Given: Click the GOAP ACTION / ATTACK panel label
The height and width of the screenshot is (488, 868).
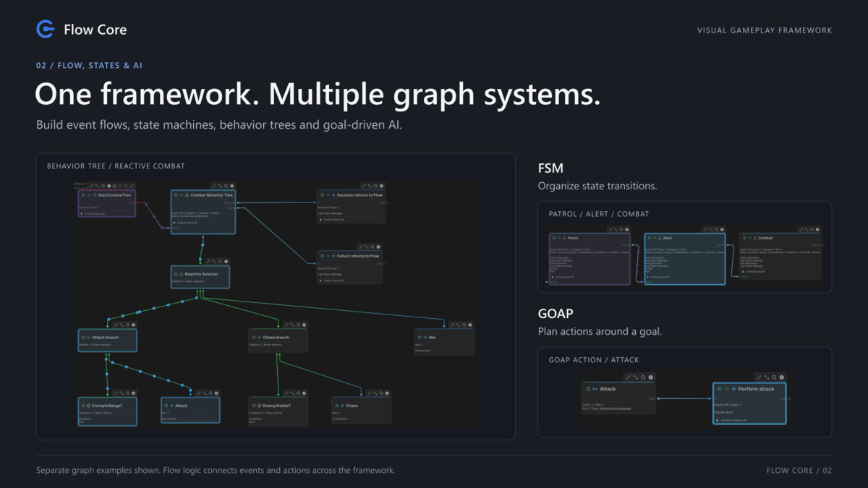Looking at the screenshot, I should pos(593,359).
